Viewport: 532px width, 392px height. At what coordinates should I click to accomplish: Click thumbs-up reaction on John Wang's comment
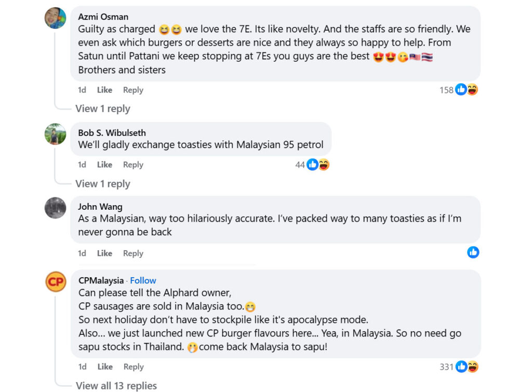473,252
